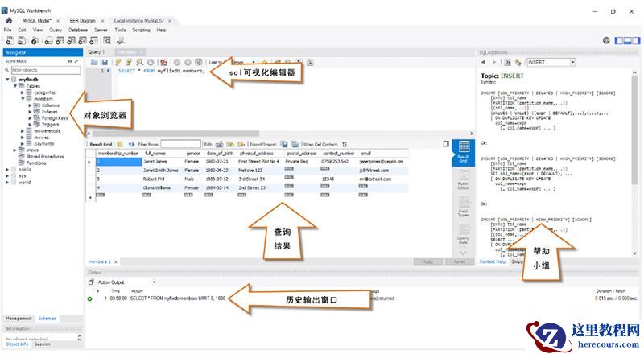The image size is (644, 354).
Task: Click the create stored procedure icon
Action: pyautogui.click(x=83, y=41)
